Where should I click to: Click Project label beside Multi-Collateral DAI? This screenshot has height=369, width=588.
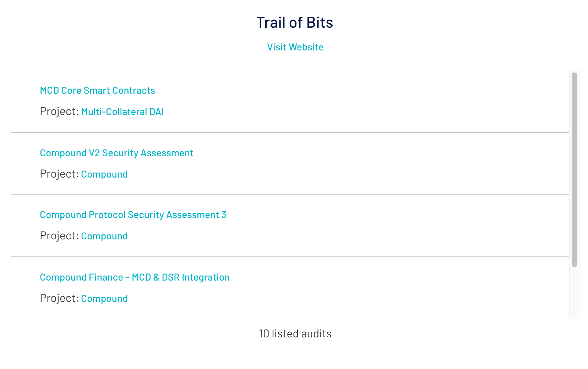point(58,111)
